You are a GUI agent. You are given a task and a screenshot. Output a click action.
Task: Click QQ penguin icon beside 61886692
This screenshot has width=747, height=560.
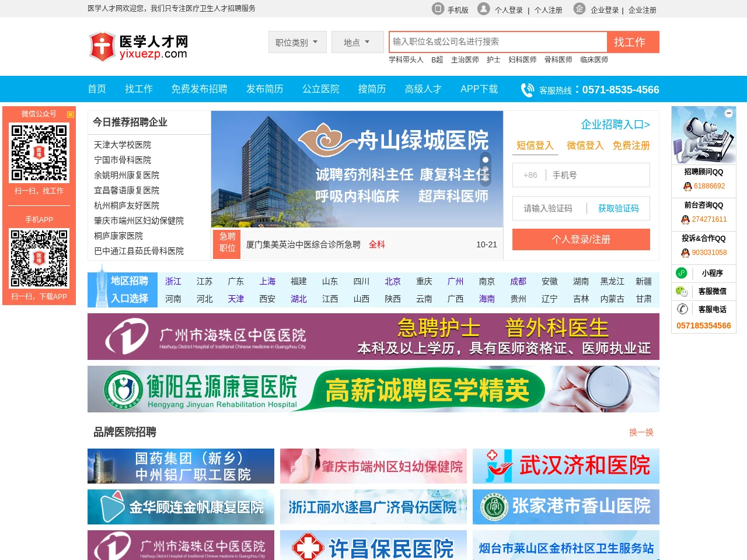687,187
